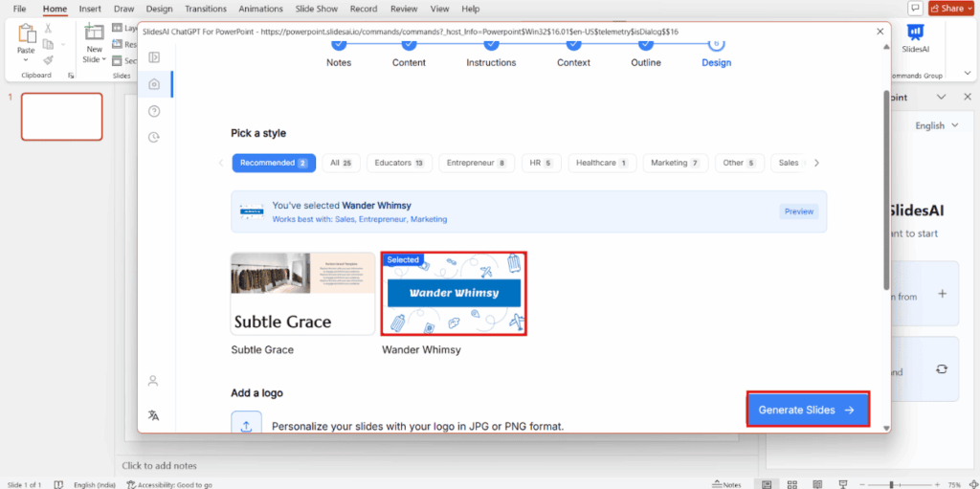
Task: Open the English language dropdown
Action: click(x=929, y=125)
